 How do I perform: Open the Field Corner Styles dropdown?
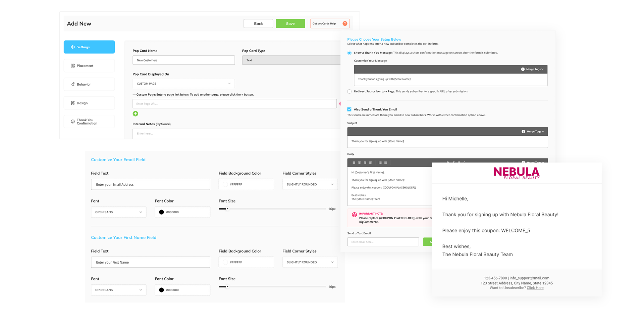[x=310, y=184]
